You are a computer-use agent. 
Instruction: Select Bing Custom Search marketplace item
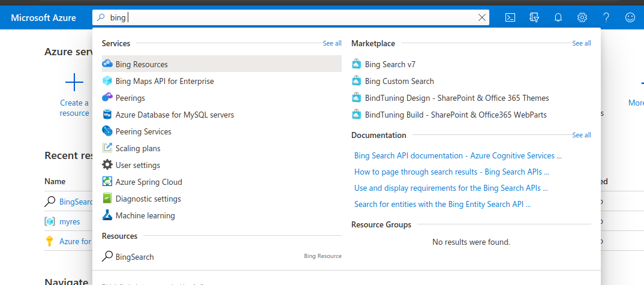point(399,81)
